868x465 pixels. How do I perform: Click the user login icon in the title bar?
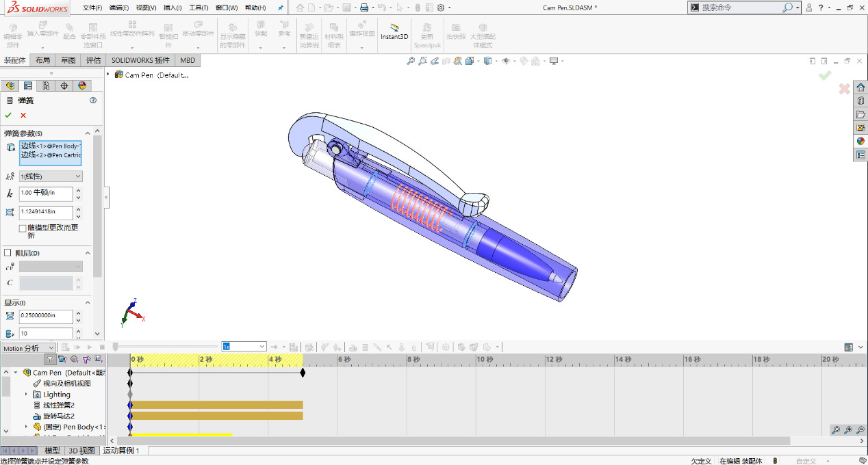[x=808, y=8]
